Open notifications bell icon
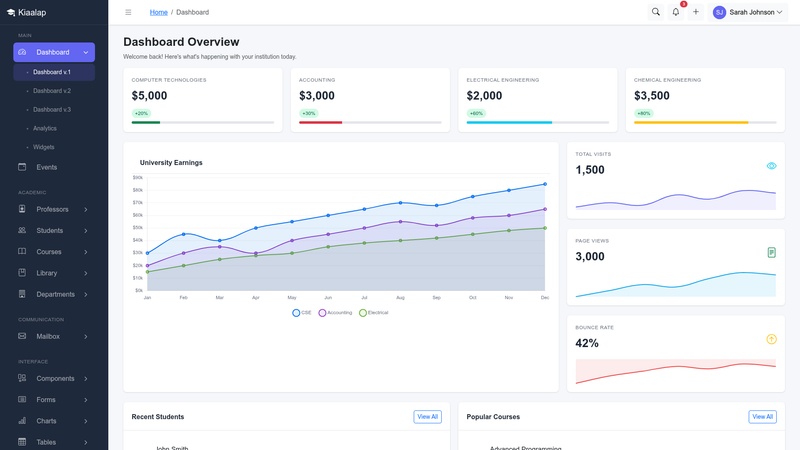The height and width of the screenshot is (450, 800). pos(676,12)
